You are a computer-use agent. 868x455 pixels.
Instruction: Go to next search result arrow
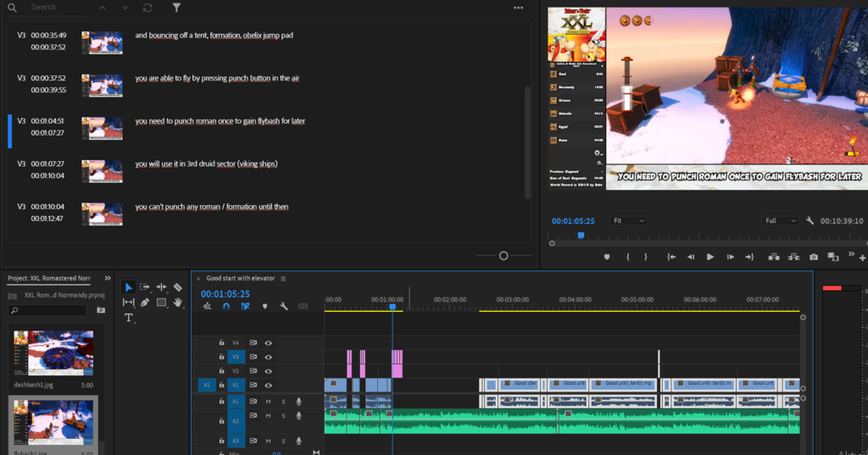(x=125, y=8)
